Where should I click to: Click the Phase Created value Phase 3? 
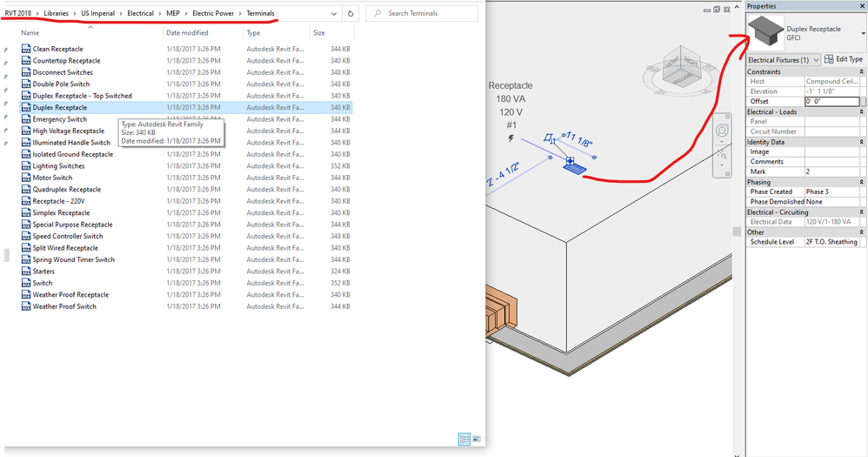point(832,192)
